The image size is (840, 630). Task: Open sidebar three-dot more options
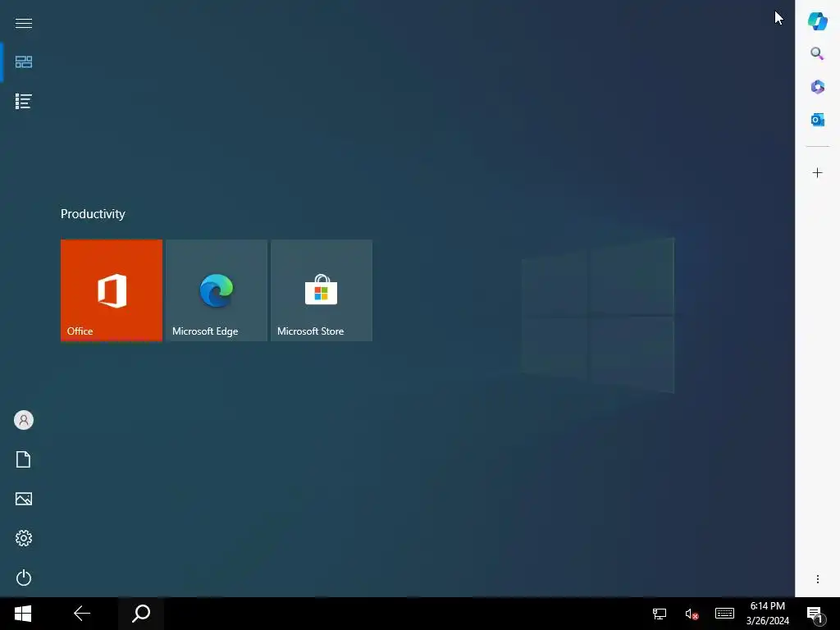pyautogui.click(x=818, y=579)
